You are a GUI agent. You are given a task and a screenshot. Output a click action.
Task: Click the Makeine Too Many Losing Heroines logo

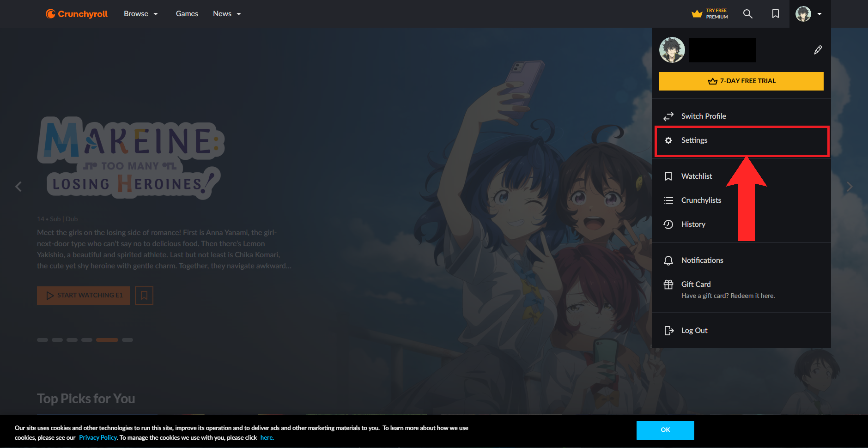coord(131,158)
